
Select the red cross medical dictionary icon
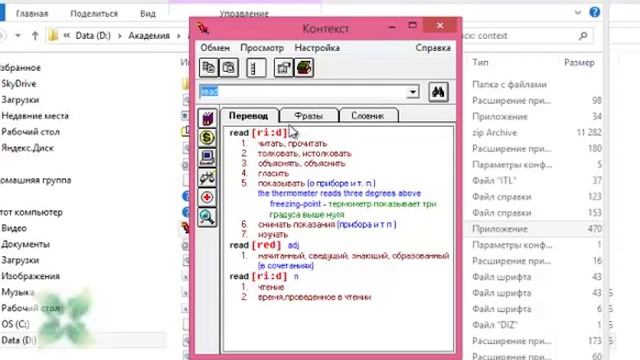coord(207,197)
